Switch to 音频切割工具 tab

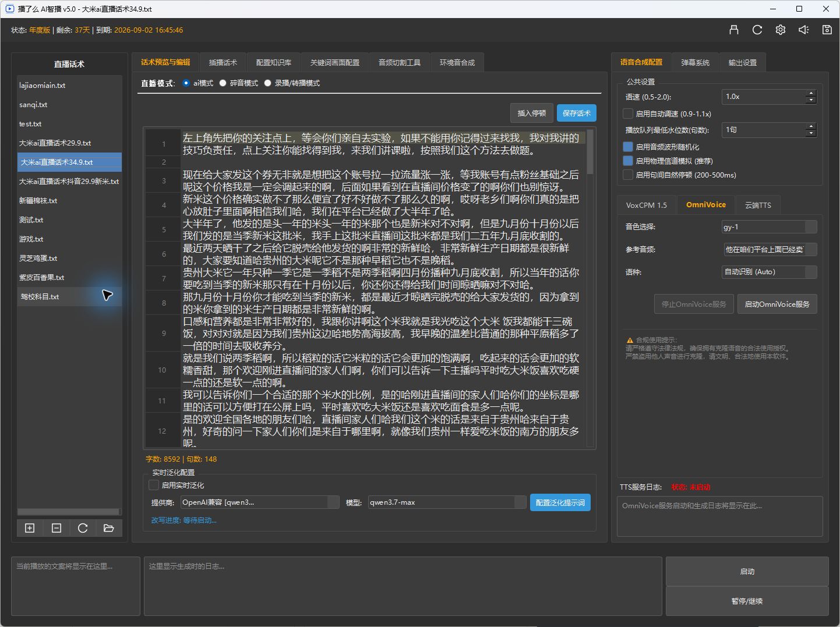point(400,62)
